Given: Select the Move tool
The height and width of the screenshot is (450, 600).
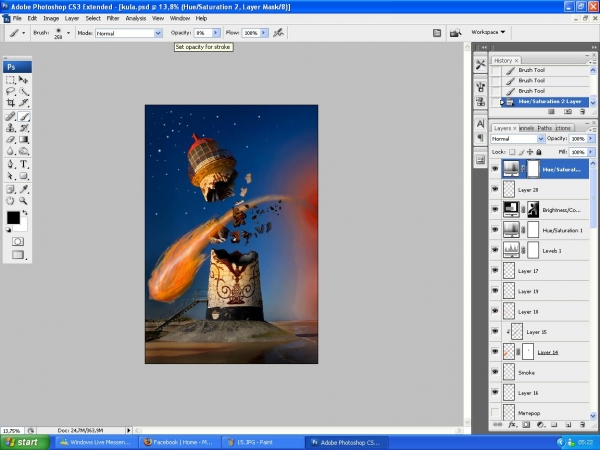Looking at the screenshot, I should (24, 80).
